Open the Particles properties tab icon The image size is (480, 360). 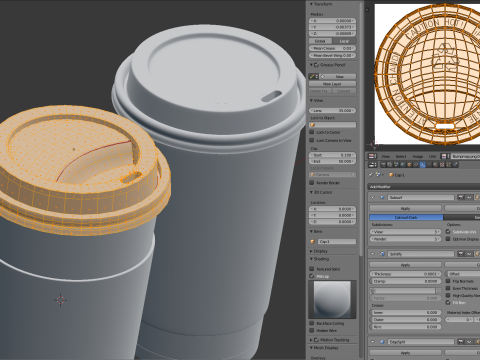pos(448,165)
